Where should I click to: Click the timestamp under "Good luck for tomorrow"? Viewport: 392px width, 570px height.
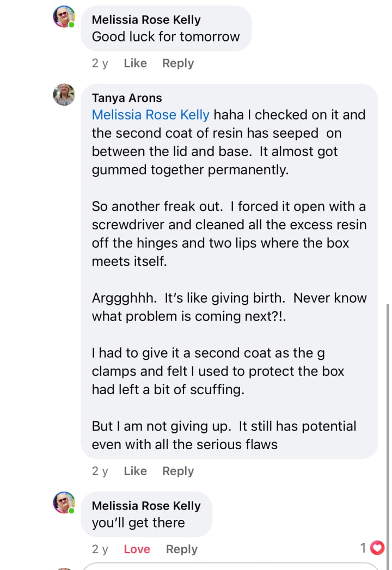coord(100,63)
